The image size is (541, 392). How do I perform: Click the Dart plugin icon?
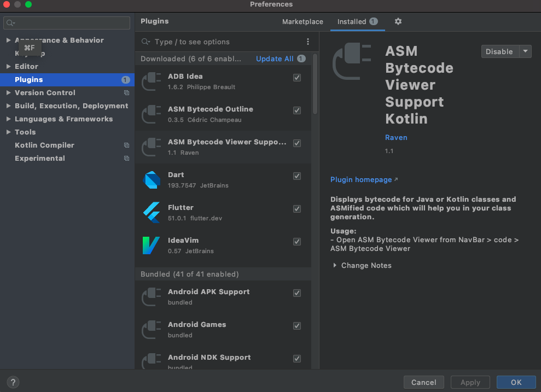coord(152,180)
